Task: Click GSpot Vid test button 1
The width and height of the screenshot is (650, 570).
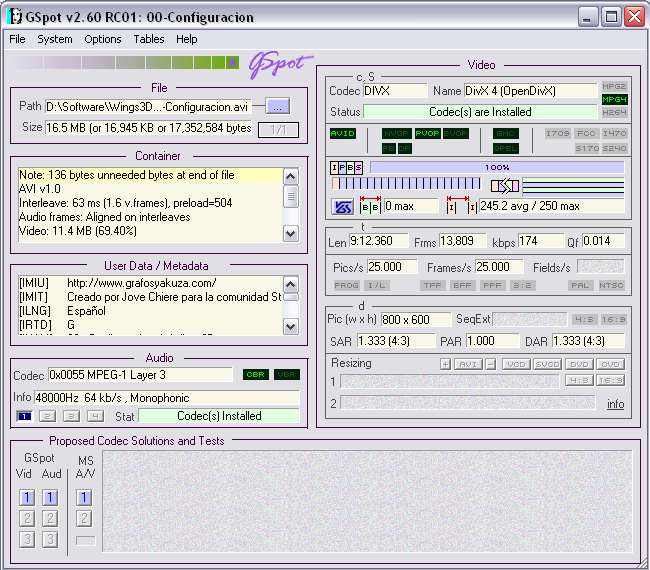Action: point(27,497)
